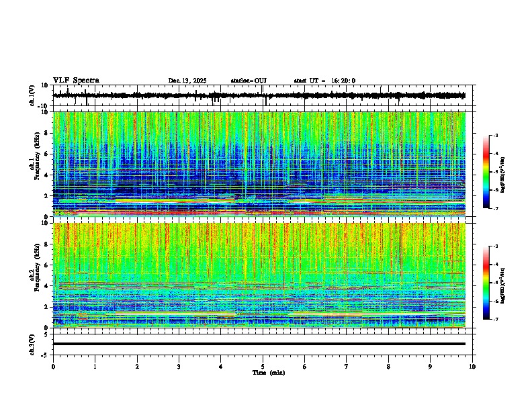The image size is (532, 411).
Task: Click the "5" tick label on ch.3 axis
Action: (46, 334)
